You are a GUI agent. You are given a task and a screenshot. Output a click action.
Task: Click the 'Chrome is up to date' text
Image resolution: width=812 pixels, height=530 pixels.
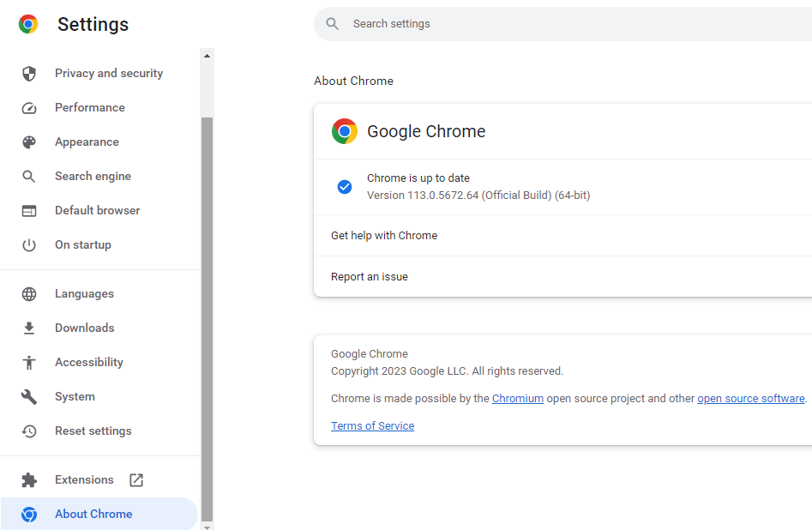coord(418,178)
